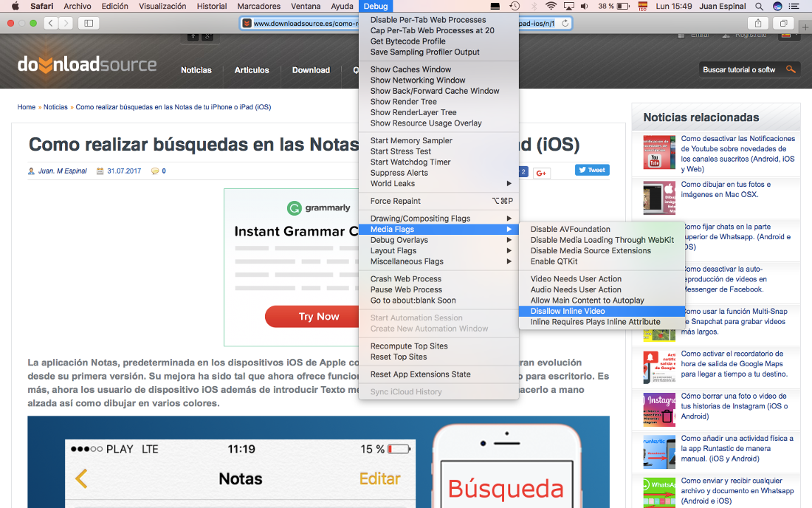812x508 pixels.
Task: Click the Safari back arrow button
Action: click(x=51, y=23)
